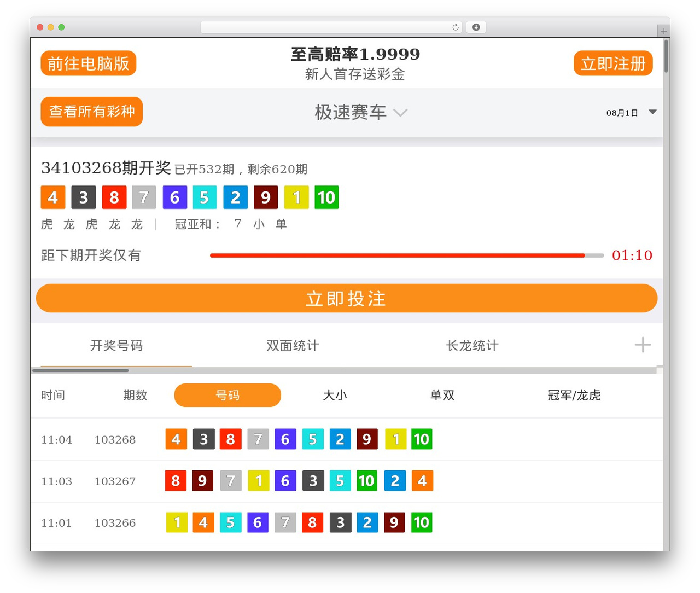Click the 时间 column header
Screen dimensions: 700x593
tap(53, 395)
